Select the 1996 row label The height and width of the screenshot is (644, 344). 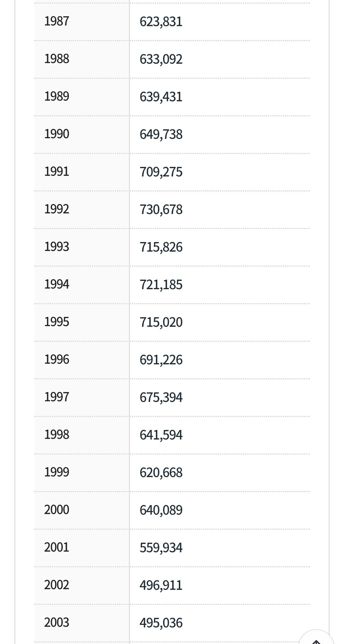click(x=57, y=360)
